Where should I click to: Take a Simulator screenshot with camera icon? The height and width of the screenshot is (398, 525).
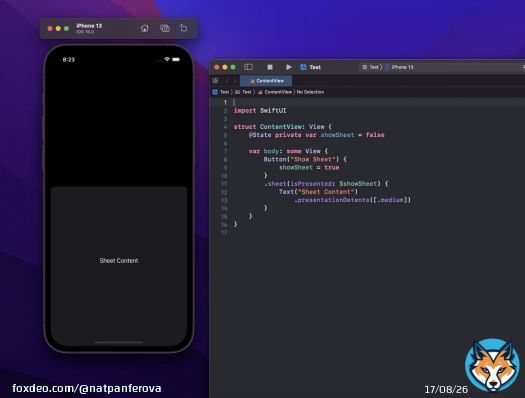coord(164,28)
